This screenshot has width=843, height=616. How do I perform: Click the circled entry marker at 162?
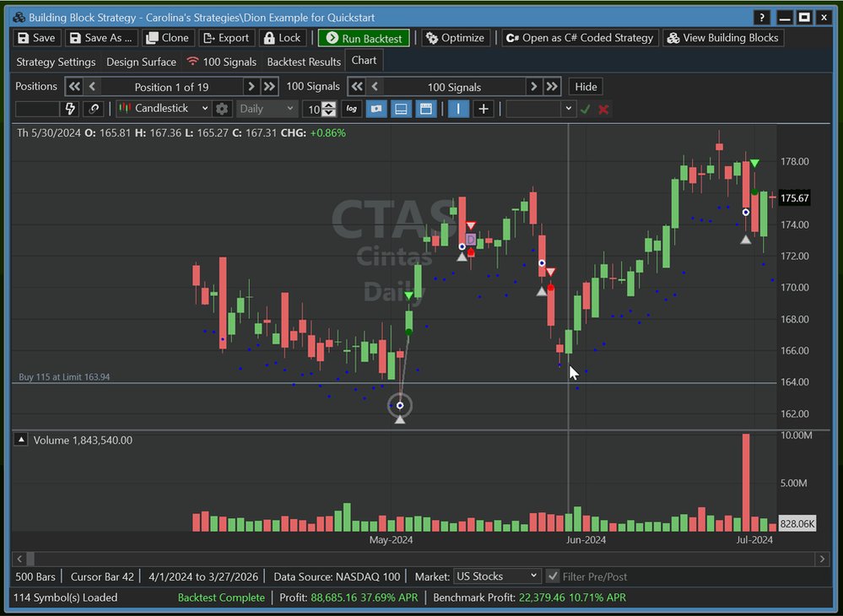point(400,405)
